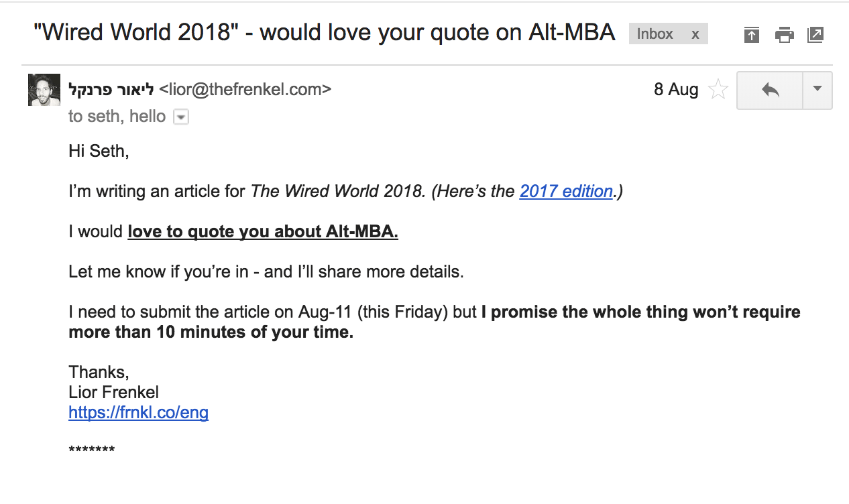This screenshot has width=849, height=504.
Task: Click the lior@thefrenkel.com email address
Action: 245,90
